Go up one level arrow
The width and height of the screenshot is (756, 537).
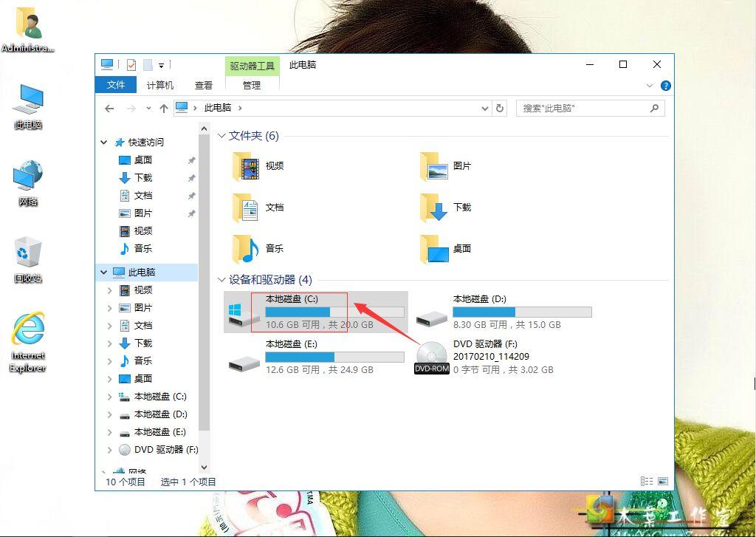click(164, 109)
